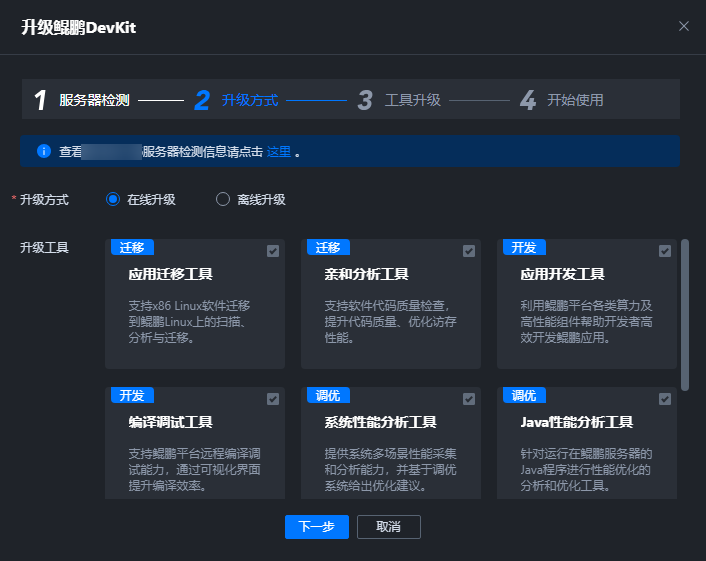Click the 开发 tag on 编译调试工具 card
Image resolution: width=706 pixels, height=561 pixels.
click(132, 395)
